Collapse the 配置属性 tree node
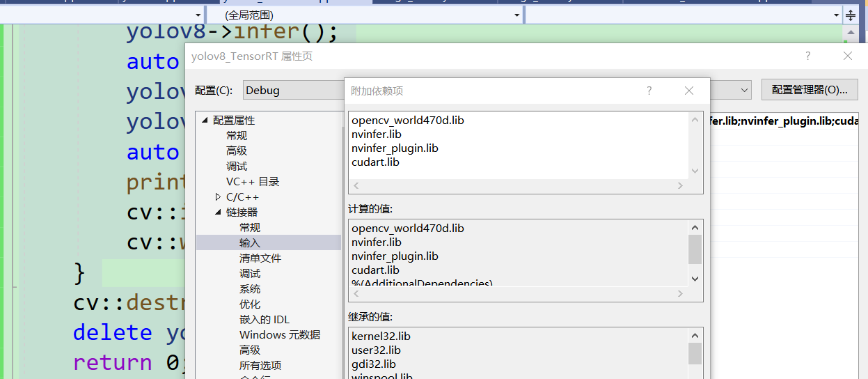 tap(205, 120)
